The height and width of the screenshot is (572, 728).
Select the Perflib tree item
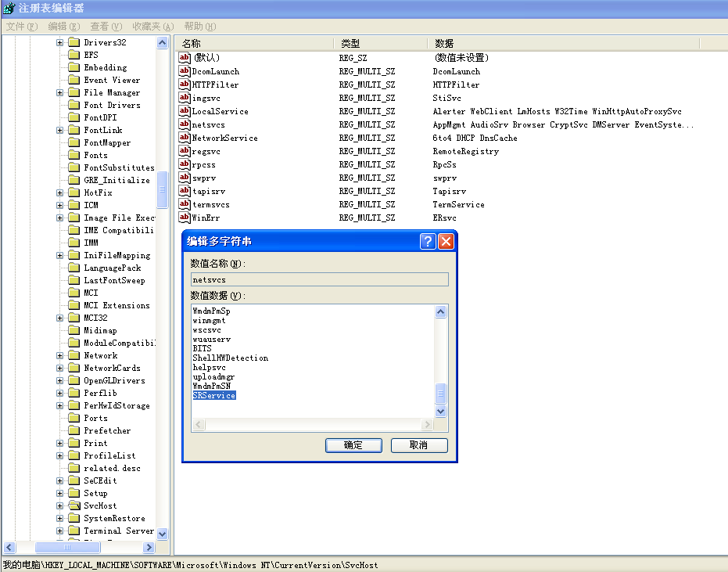pos(100,393)
